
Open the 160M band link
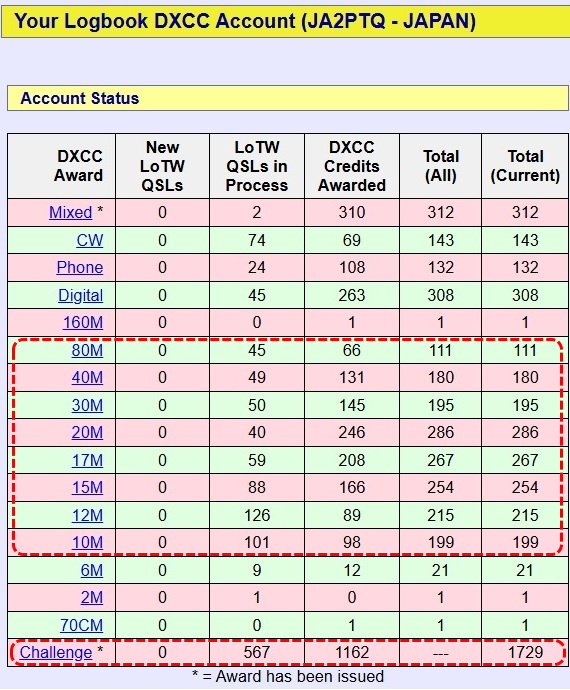coord(83,323)
